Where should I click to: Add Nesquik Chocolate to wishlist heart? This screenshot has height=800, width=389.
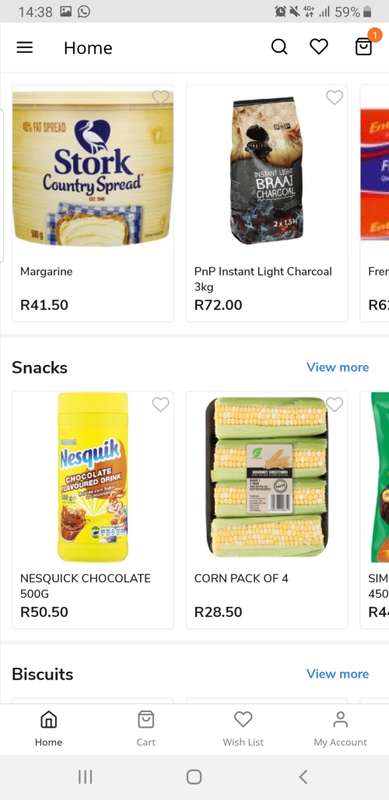tap(160, 405)
